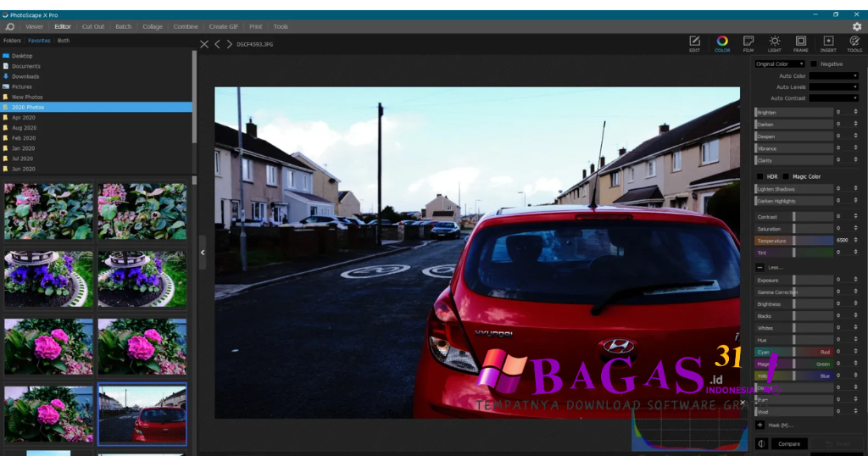Open the Auto Levels dropdown
868x456 pixels.
(x=834, y=87)
